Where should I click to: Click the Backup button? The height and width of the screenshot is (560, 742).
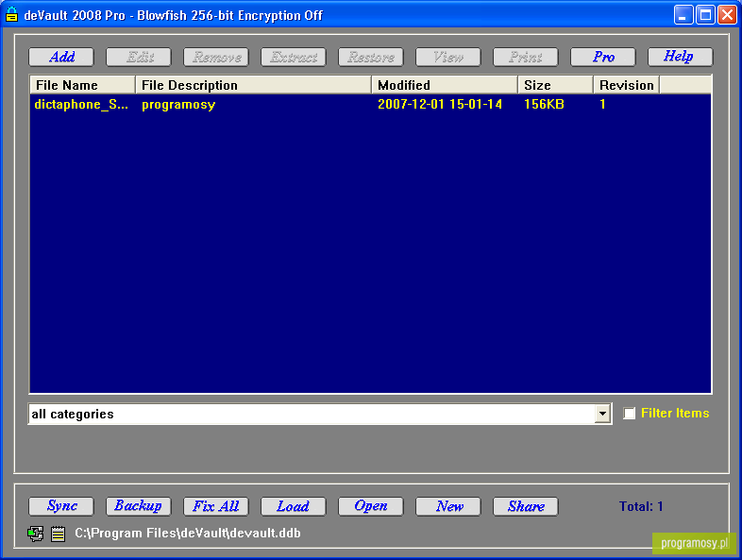(x=139, y=506)
